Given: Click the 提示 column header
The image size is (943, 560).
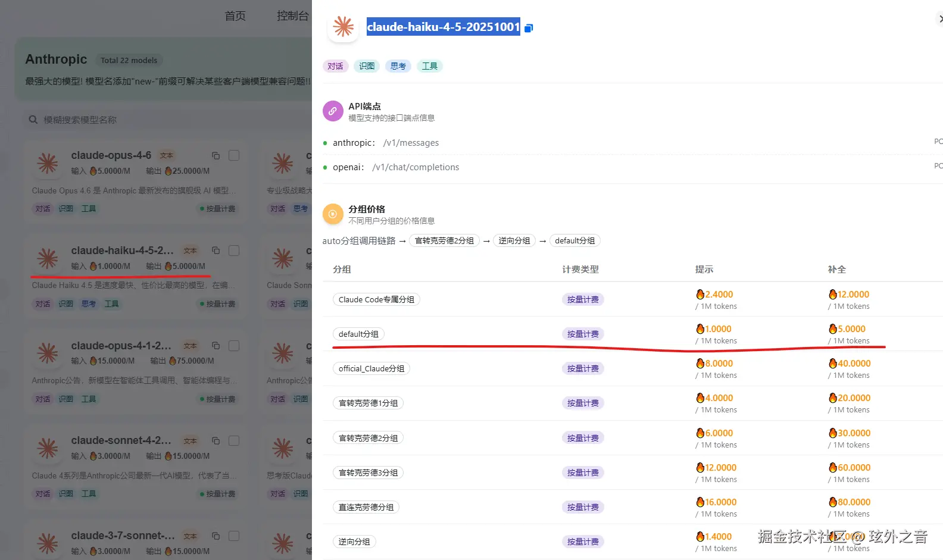Looking at the screenshot, I should [x=704, y=270].
